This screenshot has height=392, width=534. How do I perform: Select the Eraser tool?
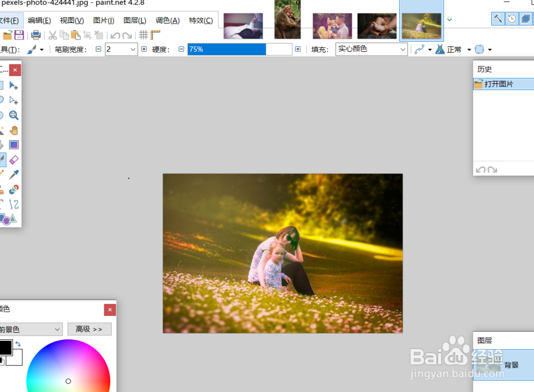click(14, 159)
